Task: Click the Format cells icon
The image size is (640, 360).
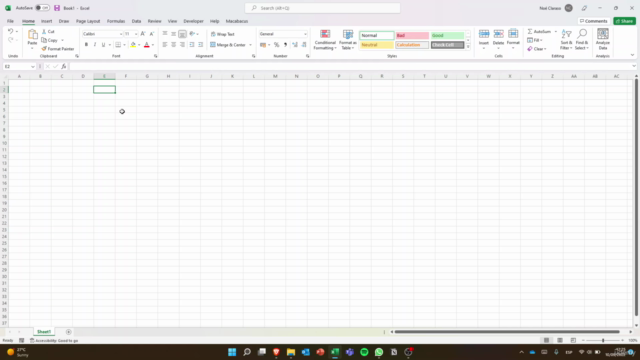Action: pyautogui.click(x=513, y=34)
